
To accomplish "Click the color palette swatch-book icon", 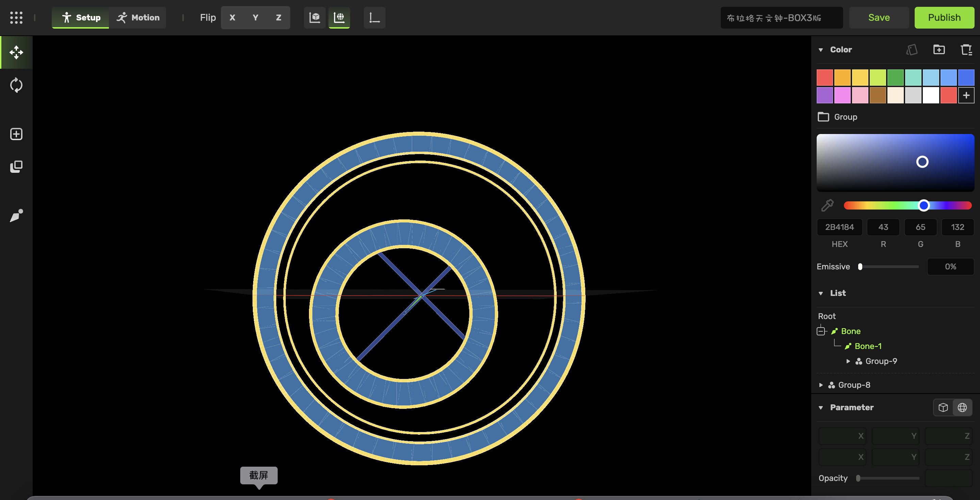I will pyautogui.click(x=912, y=50).
